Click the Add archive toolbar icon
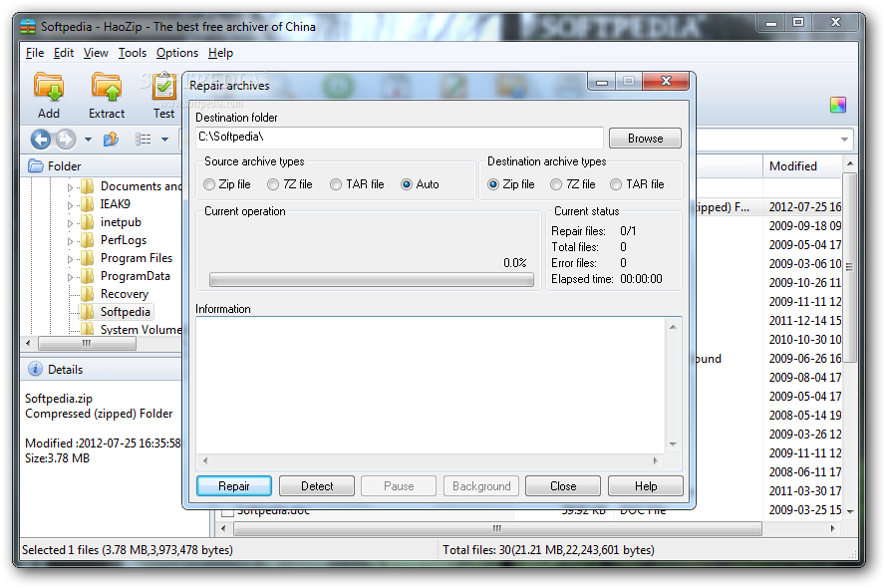This screenshot has width=886, height=588. point(49,87)
